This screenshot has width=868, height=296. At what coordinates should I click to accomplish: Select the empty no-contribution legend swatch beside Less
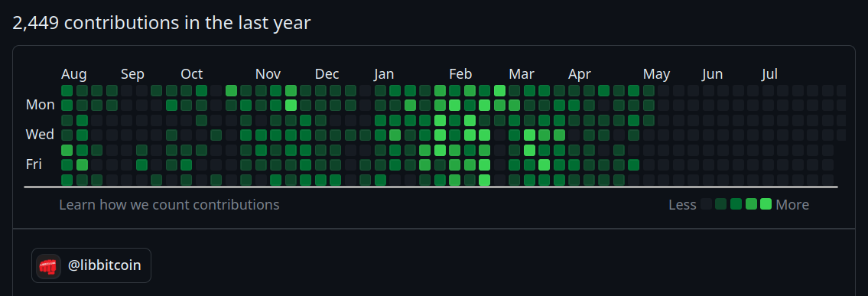[706, 203]
